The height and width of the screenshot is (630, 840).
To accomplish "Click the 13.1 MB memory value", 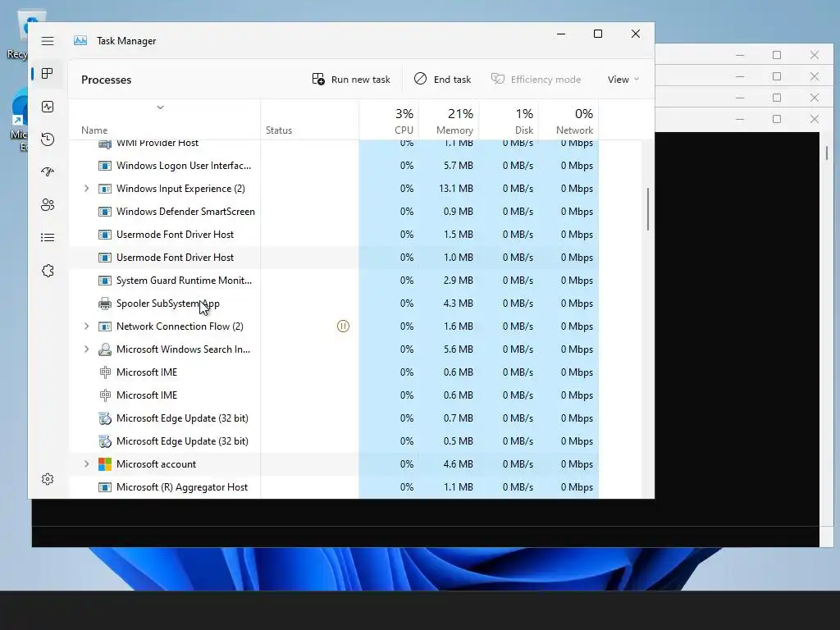I will 456,189.
